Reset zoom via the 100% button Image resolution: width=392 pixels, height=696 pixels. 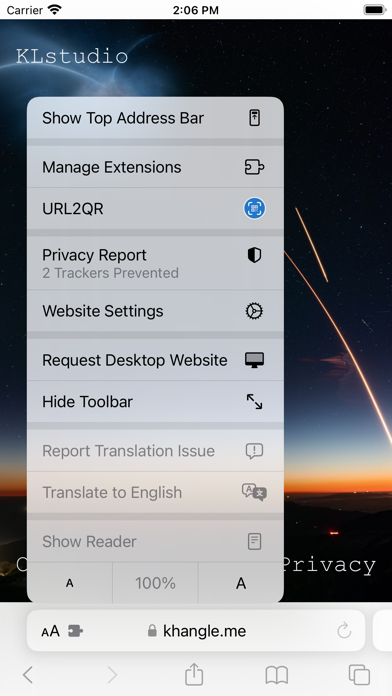coord(155,583)
